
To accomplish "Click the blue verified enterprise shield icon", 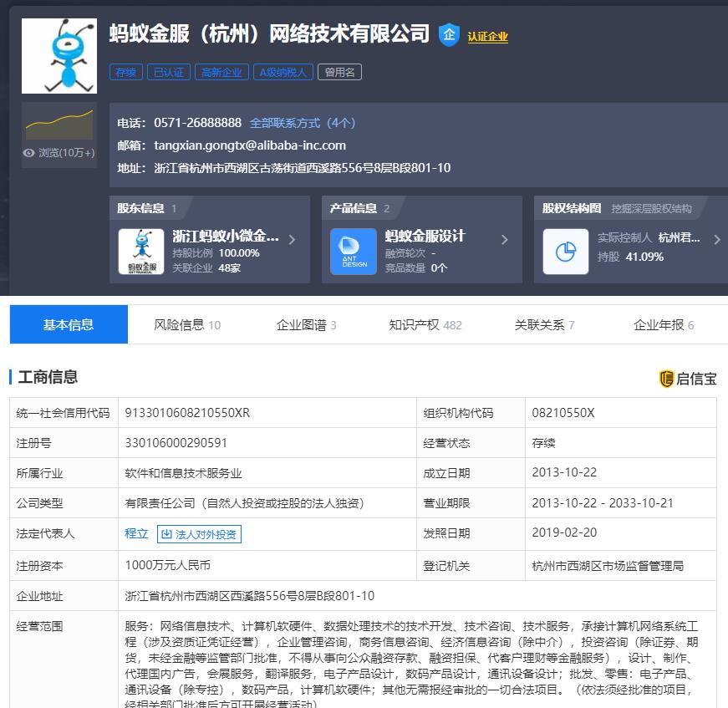I will [x=449, y=35].
